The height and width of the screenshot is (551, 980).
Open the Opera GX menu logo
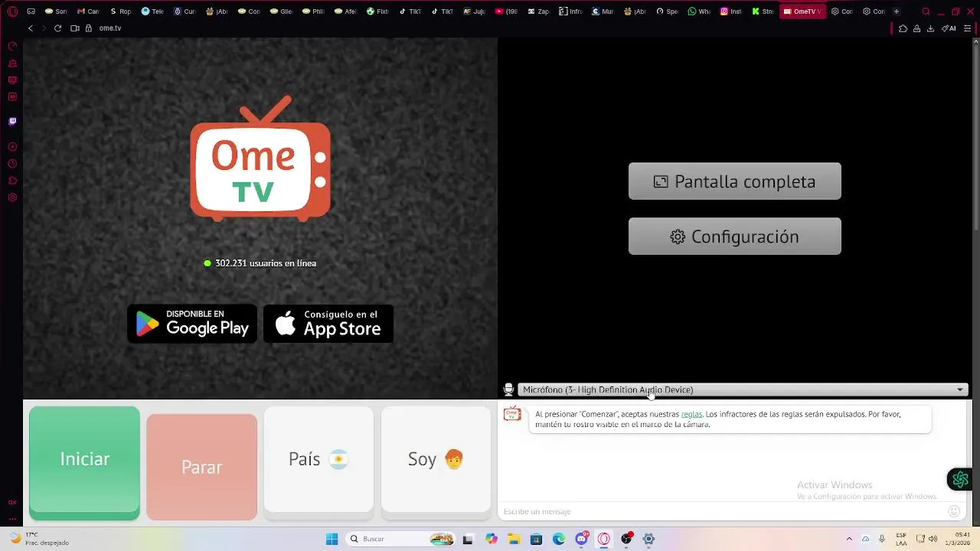click(x=12, y=11)
